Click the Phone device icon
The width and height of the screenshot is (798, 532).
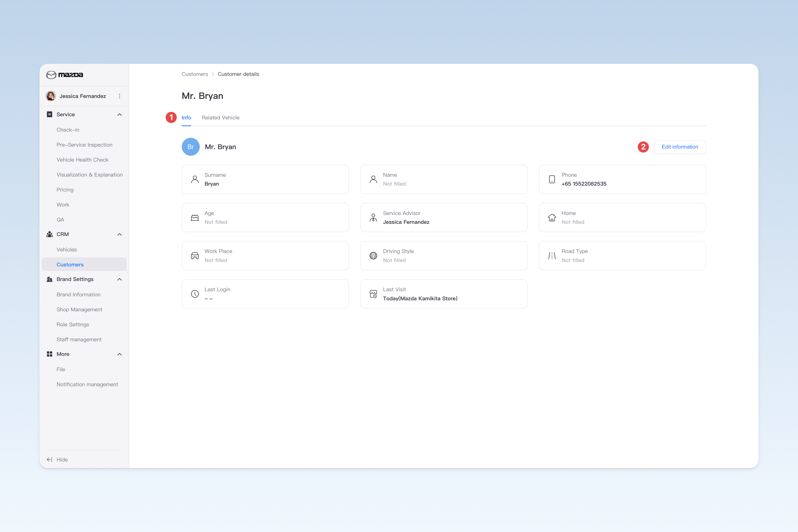tap(552, 179)
